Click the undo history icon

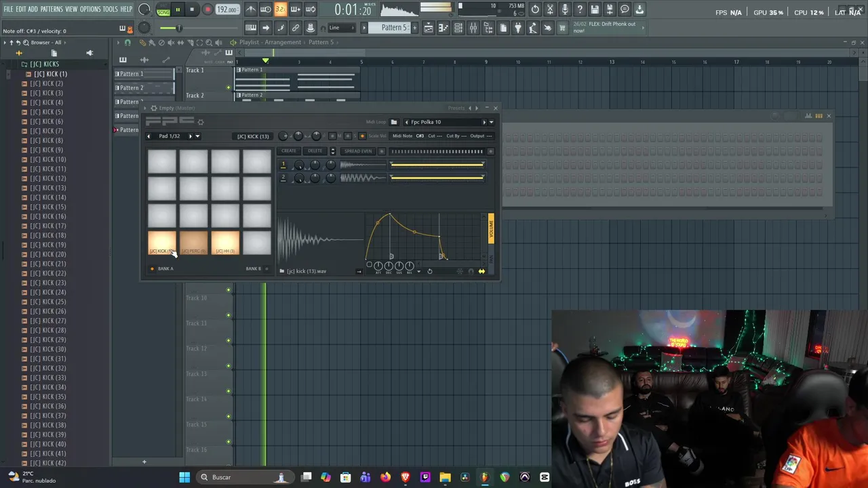535,9
